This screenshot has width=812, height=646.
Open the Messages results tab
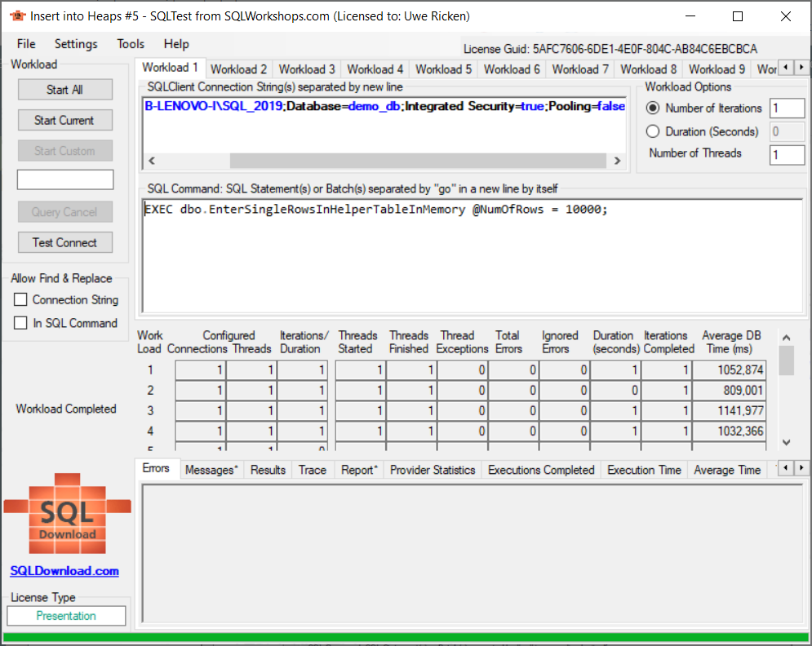pyautogui.click(x=211, y=470)
